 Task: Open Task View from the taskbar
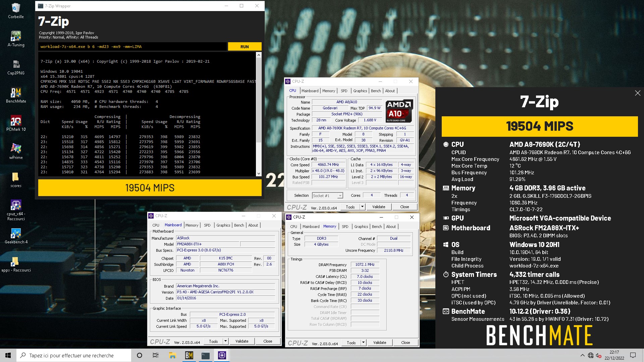point(156,355)
